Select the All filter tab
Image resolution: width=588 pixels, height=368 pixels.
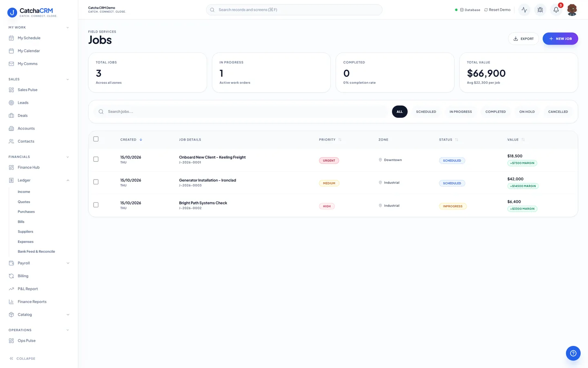pos(400,112)
